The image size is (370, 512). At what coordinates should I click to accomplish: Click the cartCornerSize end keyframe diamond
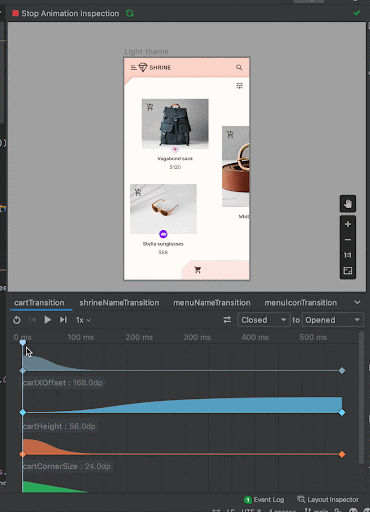tap(342, 454)
